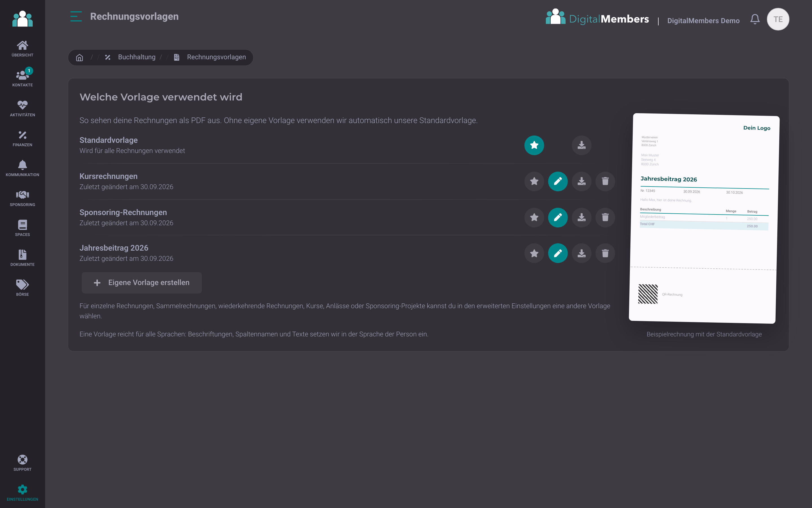Edit the Sponsoring-Rechnungen template
This screenshot has height=508, width=812.
click(558, 217)
